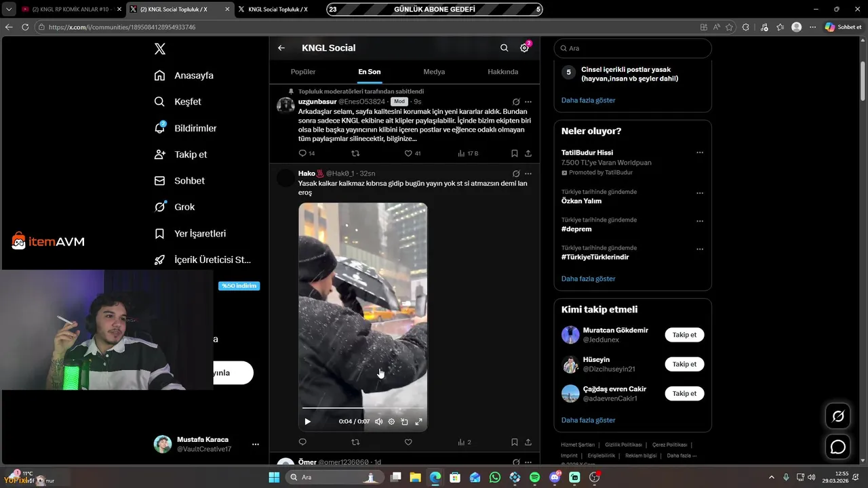Open Discord from the taskbar
868x488 pixels.
coord(555,477)
